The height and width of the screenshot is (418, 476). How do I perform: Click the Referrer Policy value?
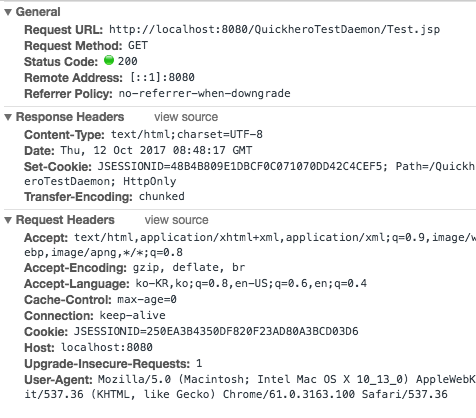click(204, 93)
